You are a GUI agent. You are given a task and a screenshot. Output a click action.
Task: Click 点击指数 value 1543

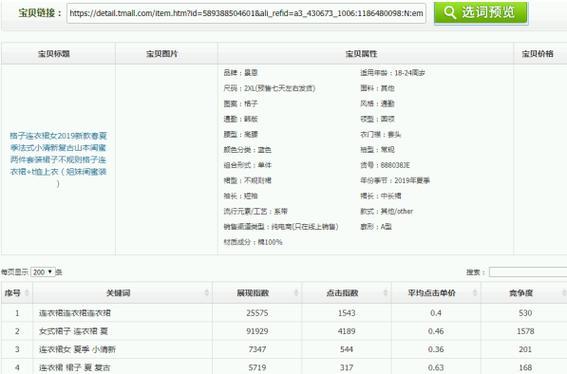coord(346,313)
